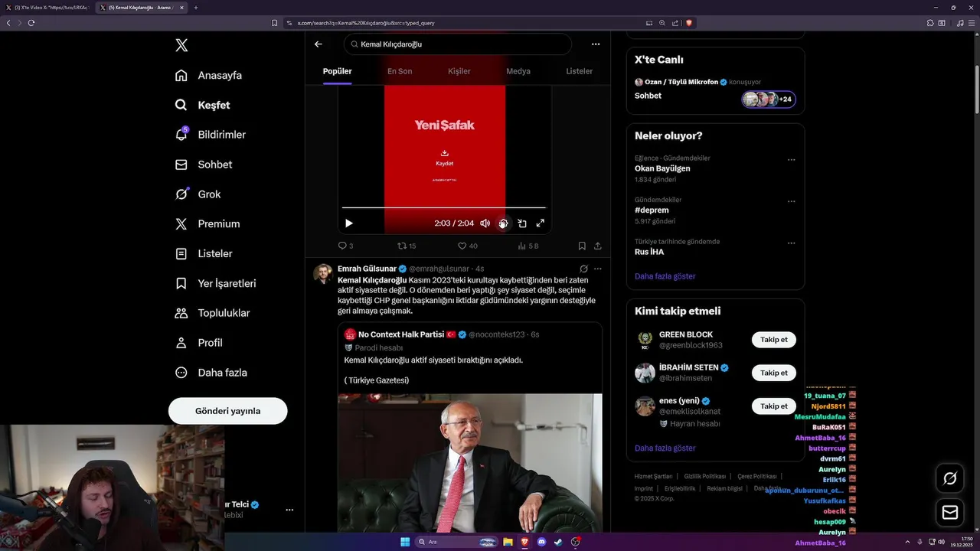
Task: Share the Yeni Şafak video post
Action: point(598,246)
